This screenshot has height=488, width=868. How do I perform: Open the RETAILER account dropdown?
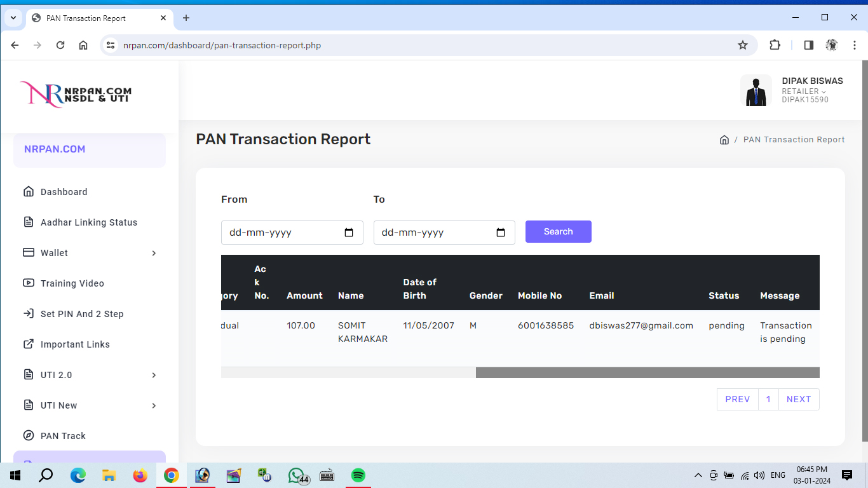click(804, 91)
